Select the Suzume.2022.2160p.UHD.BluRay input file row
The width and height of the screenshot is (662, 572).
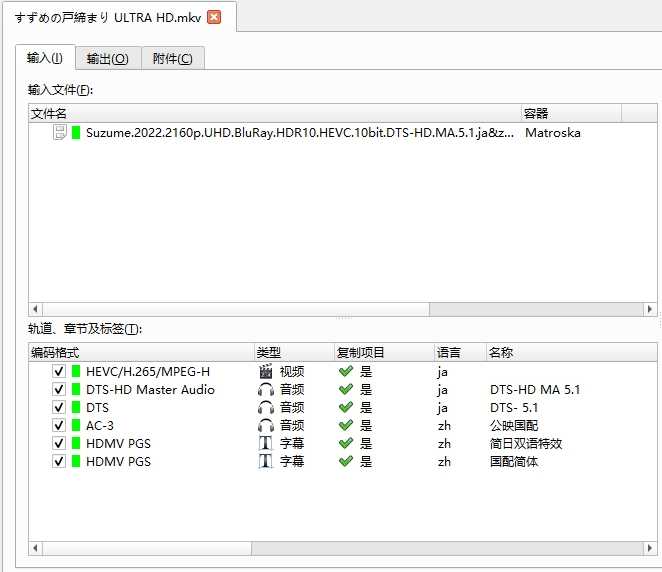pos(342,133)
